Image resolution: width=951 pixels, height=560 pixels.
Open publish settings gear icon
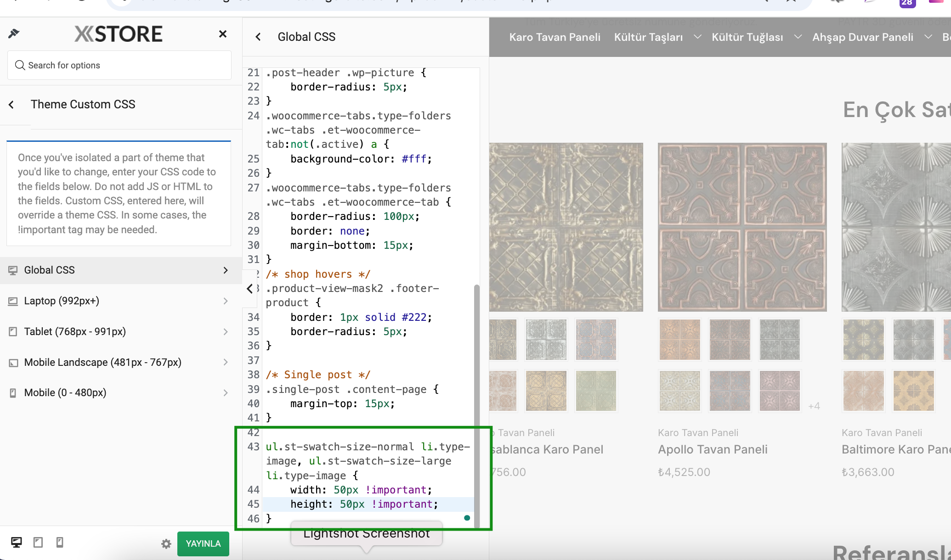coord(166,544)
